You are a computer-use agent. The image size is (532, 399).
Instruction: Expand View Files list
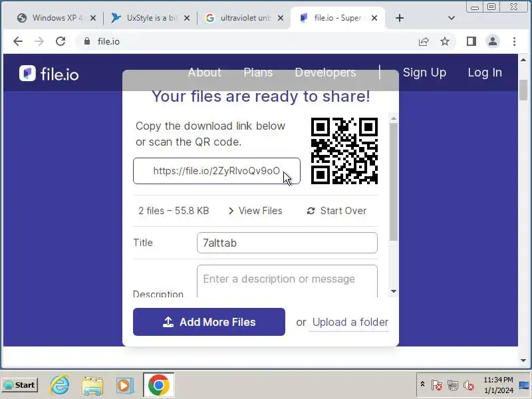tap(255, 211)
